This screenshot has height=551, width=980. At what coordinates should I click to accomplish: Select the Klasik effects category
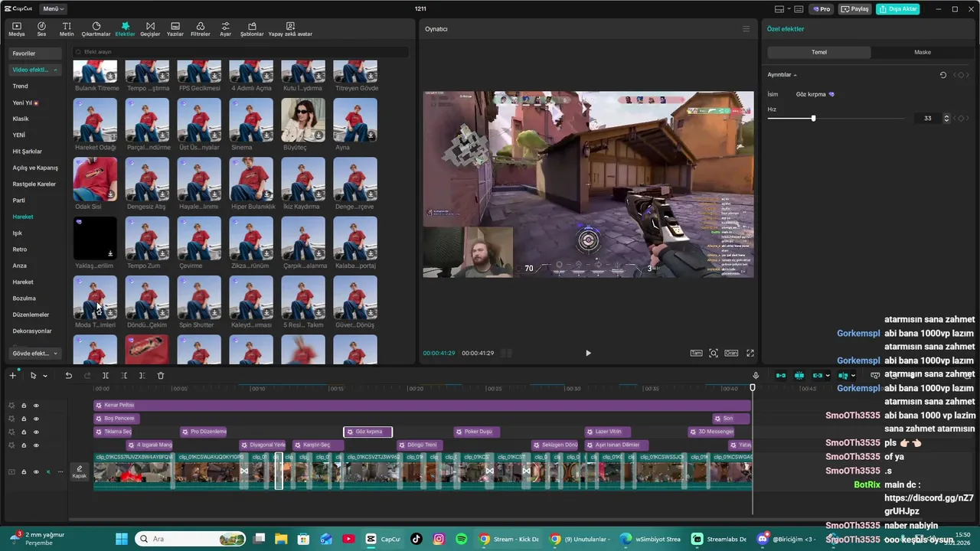[21, 119]
